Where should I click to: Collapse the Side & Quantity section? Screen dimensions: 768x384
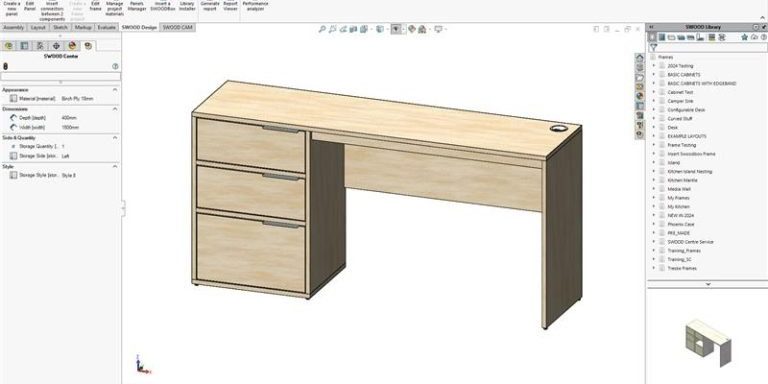(x=115, y=138)
